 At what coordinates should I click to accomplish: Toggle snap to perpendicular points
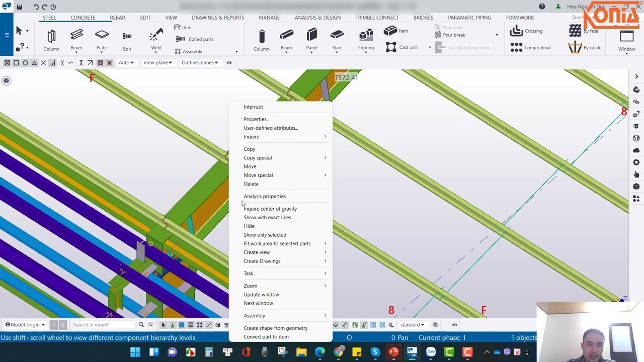[x=52, y=63]
